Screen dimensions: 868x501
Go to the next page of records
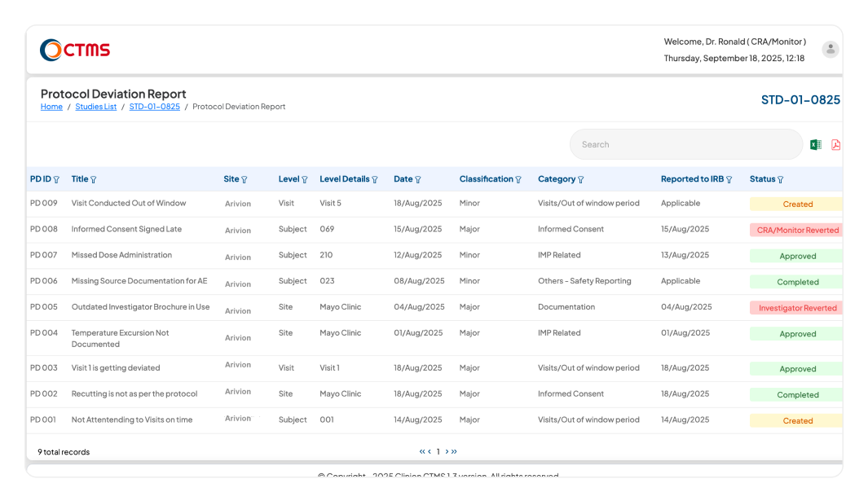tap(447, 450)
